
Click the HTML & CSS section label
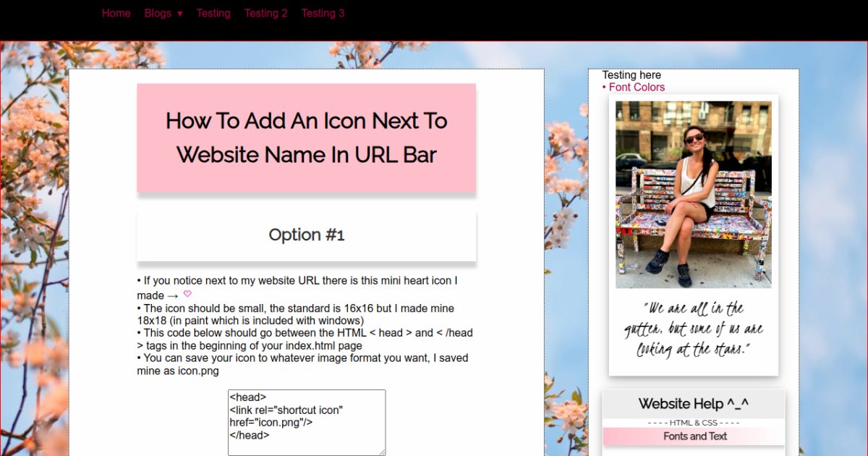click(x=693, y=423)
